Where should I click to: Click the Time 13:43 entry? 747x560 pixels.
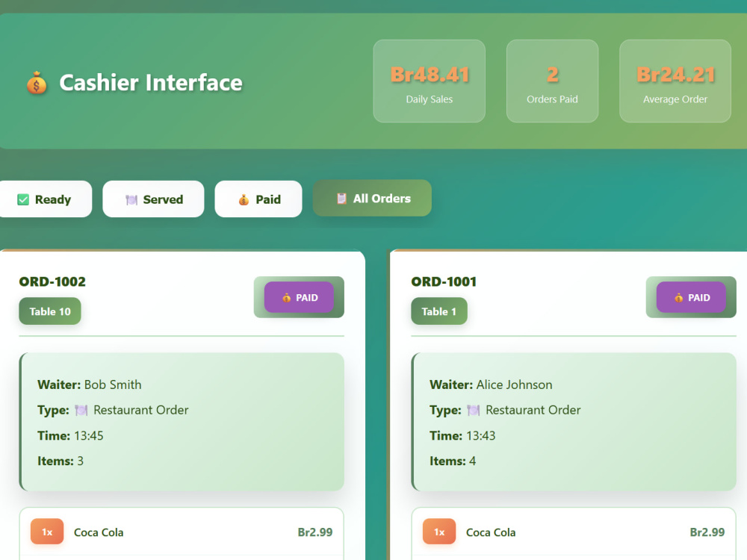[x=462, y=436]
